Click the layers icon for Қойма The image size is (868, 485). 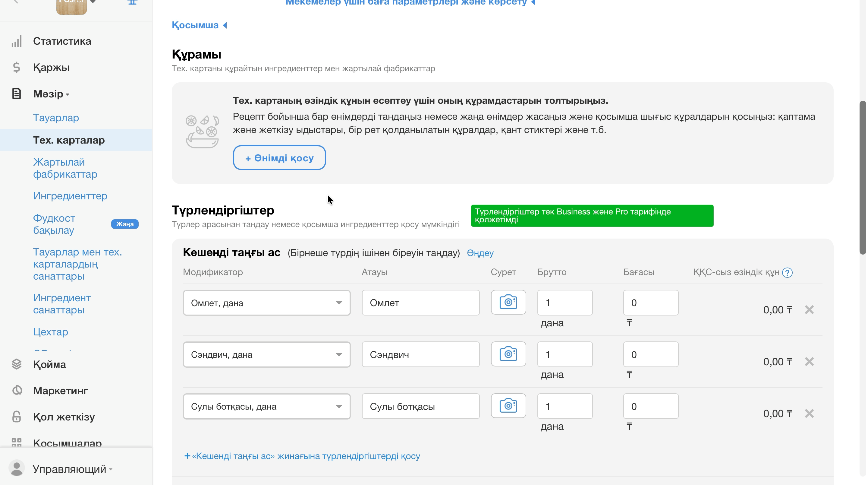coord(17,364)
